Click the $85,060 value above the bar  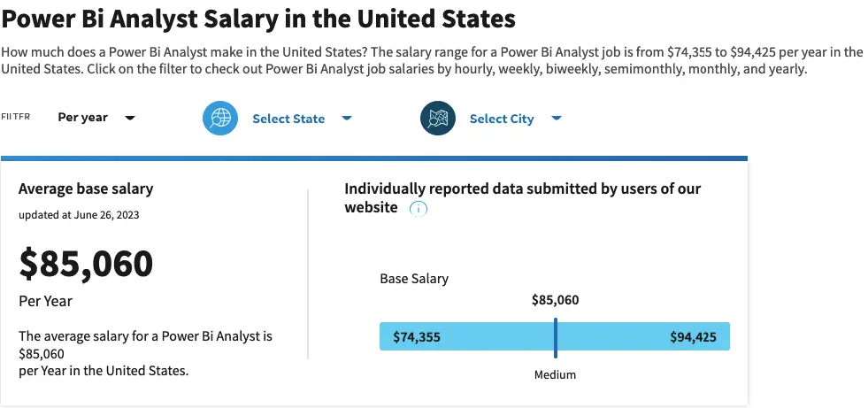click(555, 300)
